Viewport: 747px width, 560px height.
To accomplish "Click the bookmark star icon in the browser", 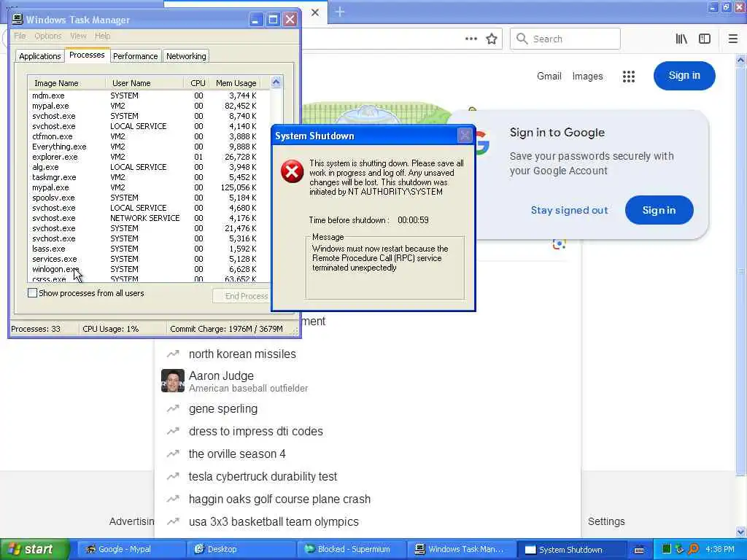I will pos(492,39).
